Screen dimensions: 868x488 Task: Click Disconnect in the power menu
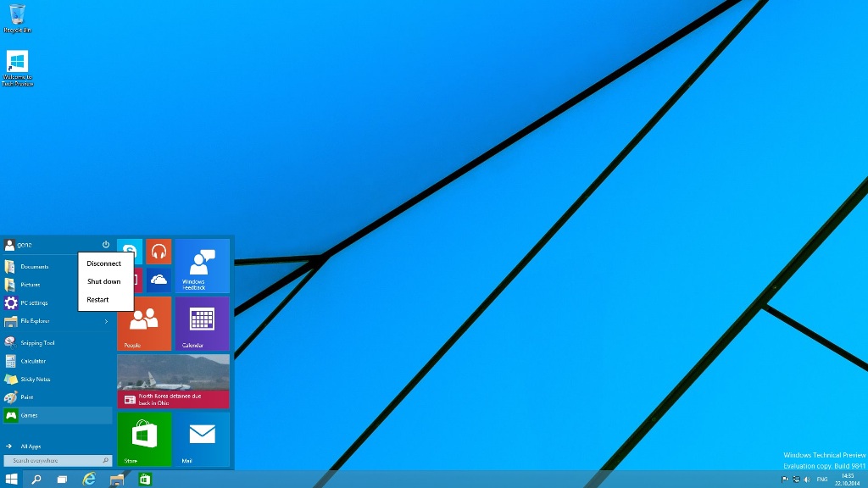click(x=104, y=263)
